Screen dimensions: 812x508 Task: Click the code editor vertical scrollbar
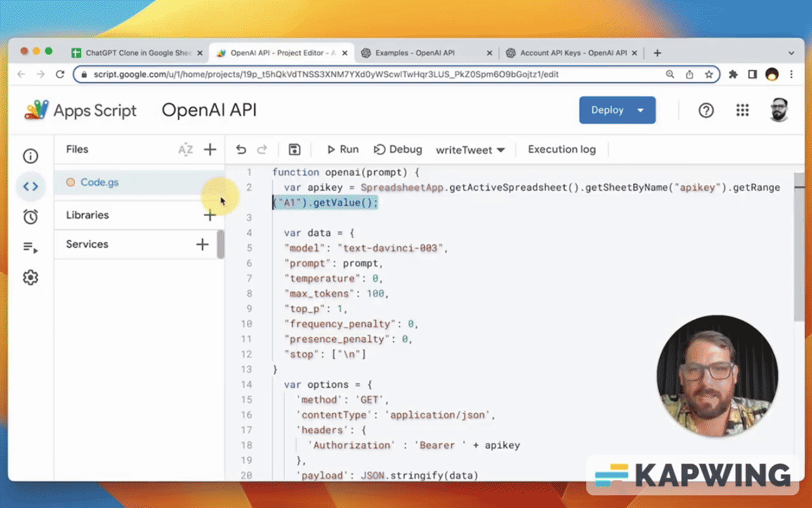(799, 248)
